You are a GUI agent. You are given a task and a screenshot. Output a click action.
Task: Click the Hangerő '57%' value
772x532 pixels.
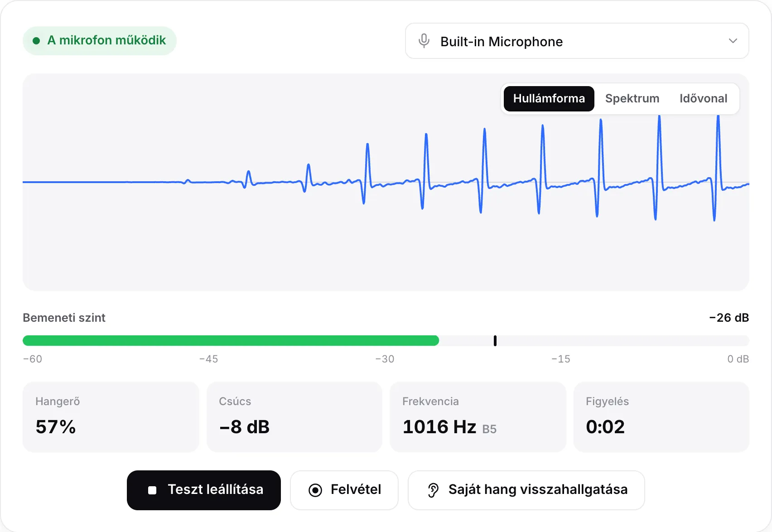tap(56, 427)
